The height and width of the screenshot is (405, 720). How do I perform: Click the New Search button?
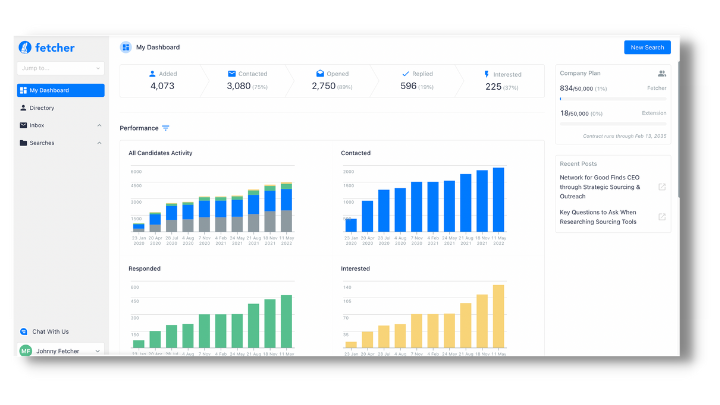click(647, 47)
